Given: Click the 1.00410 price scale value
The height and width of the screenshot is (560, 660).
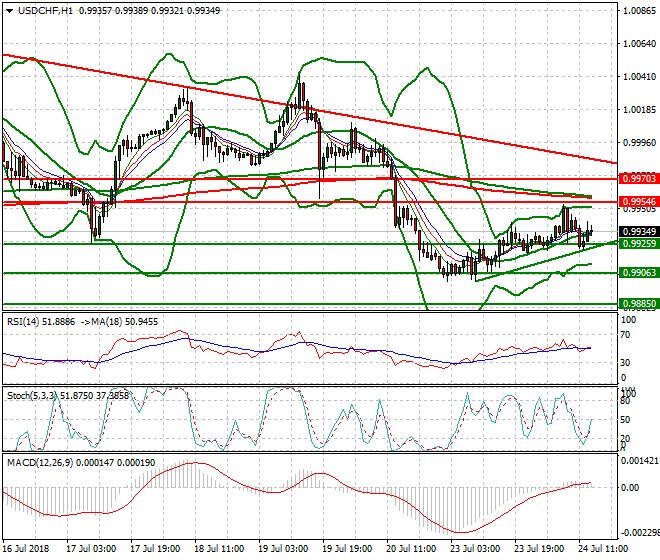Looking at the screenshot, I should coord(639,77).
